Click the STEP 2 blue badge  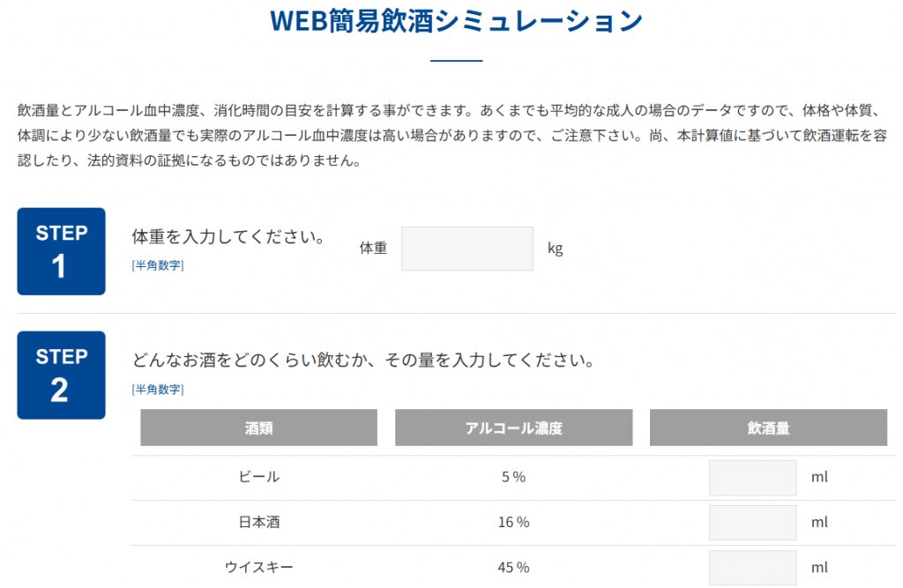[61, 375]
